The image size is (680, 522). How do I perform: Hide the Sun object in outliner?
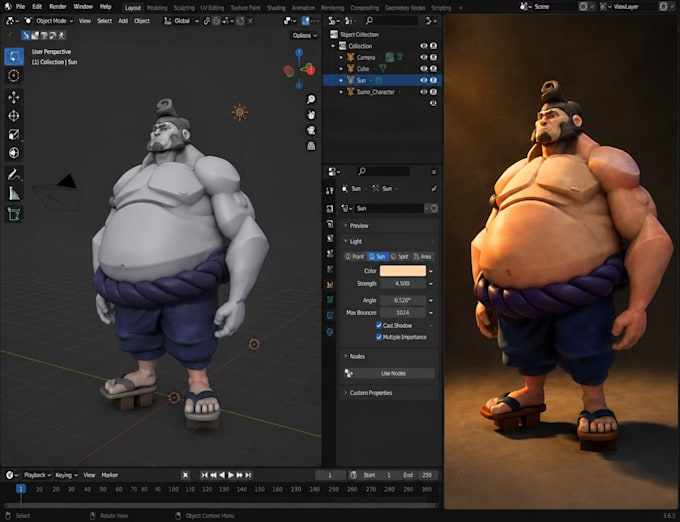tap(424, 80)
